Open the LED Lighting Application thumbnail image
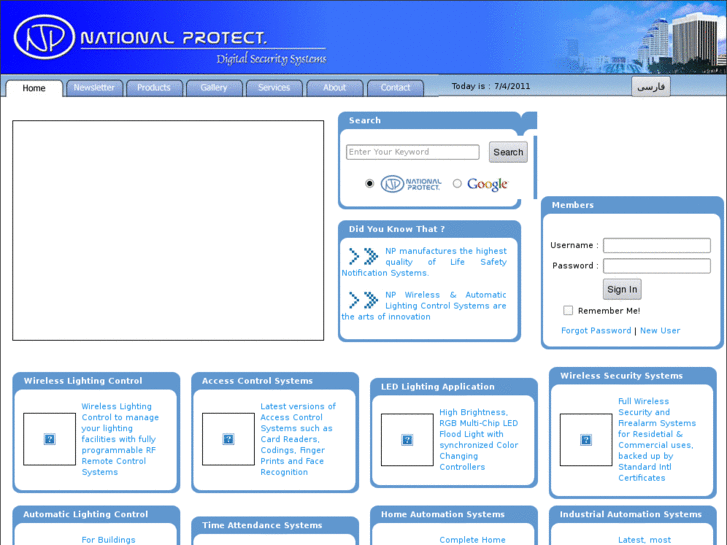727x545 pixels. click(x=407, y=440)
